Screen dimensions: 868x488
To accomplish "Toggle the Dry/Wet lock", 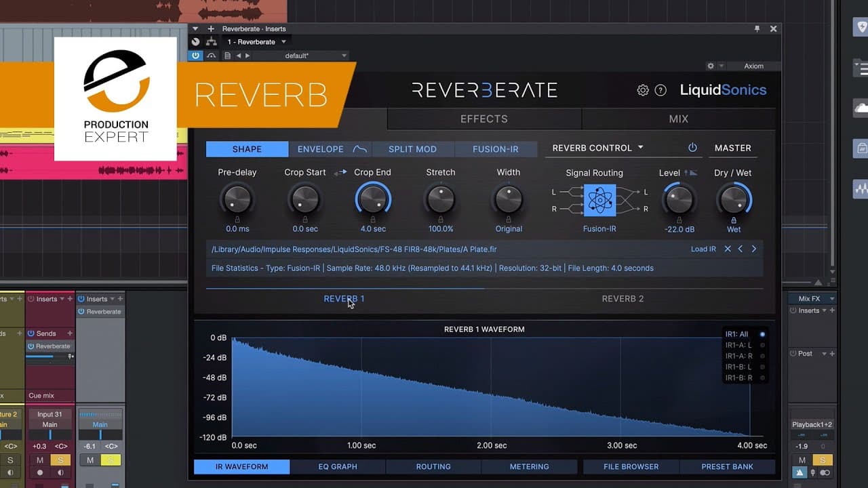I will 734,220.
